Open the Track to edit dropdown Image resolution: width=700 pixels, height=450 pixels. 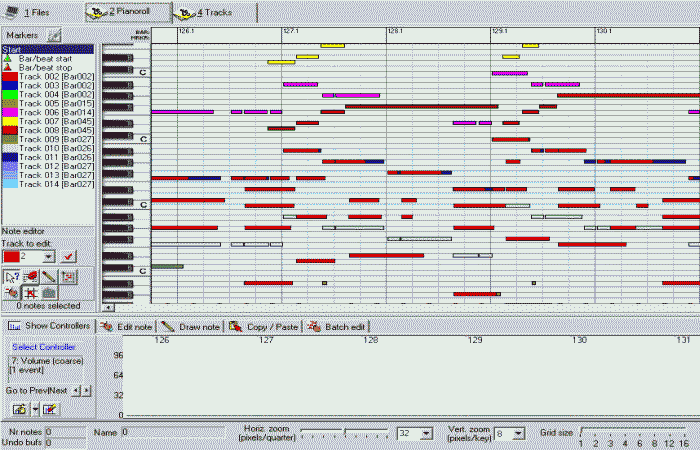pyautogui.click(x=48, y=257)
